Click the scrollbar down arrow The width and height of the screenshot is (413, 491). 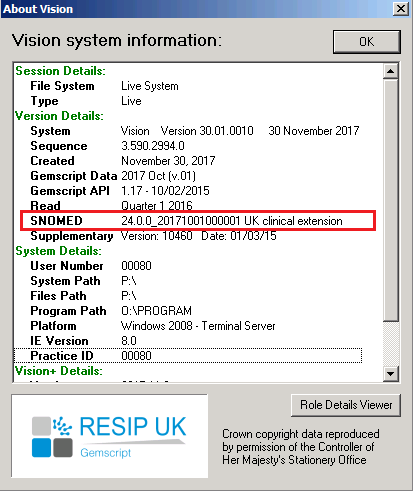(x=390, y=373)
